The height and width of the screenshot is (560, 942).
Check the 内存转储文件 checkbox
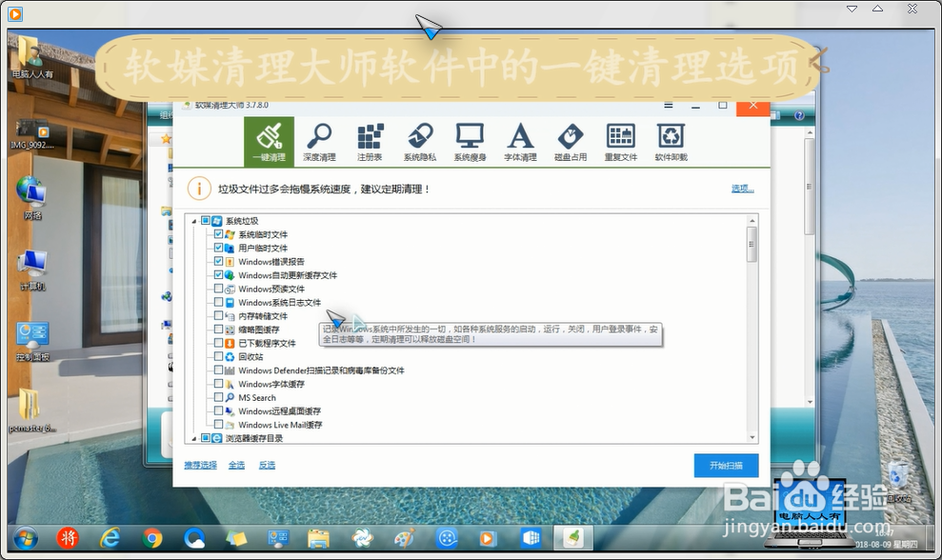pos(219,315)
